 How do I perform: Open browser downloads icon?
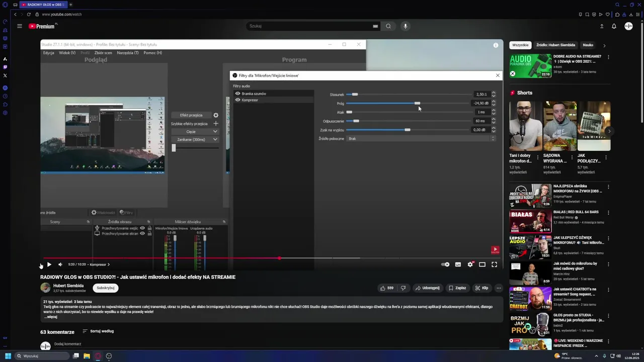[x=631, y=14]
